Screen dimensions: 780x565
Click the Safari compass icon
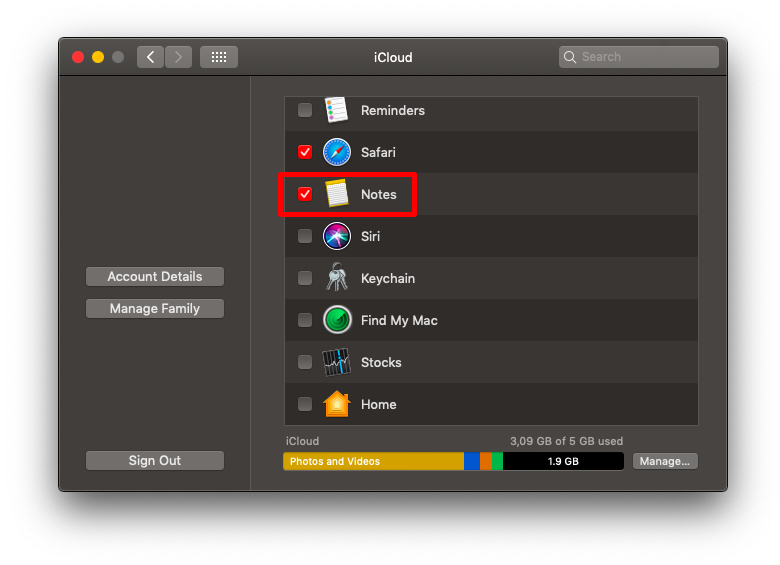[337, 152]
